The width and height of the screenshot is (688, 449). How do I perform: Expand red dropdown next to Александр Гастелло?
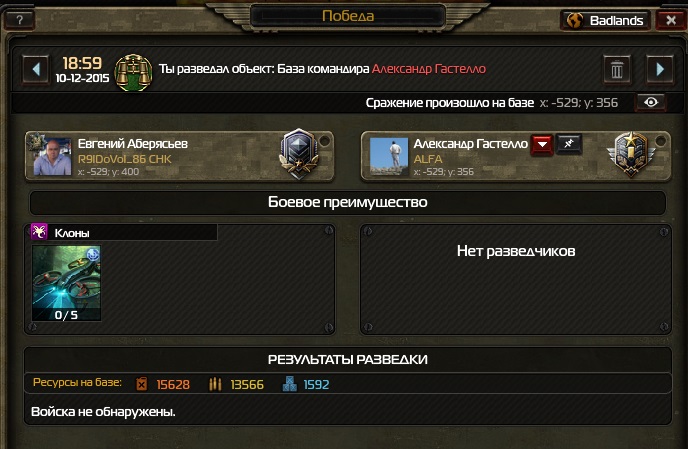(542, 144)
